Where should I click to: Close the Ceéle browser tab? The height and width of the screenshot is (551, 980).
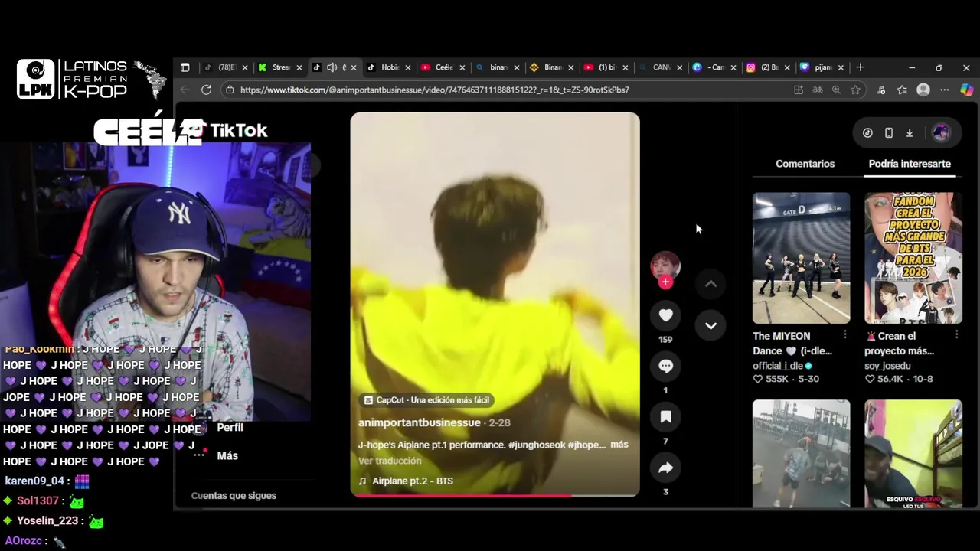pos(462,67)
